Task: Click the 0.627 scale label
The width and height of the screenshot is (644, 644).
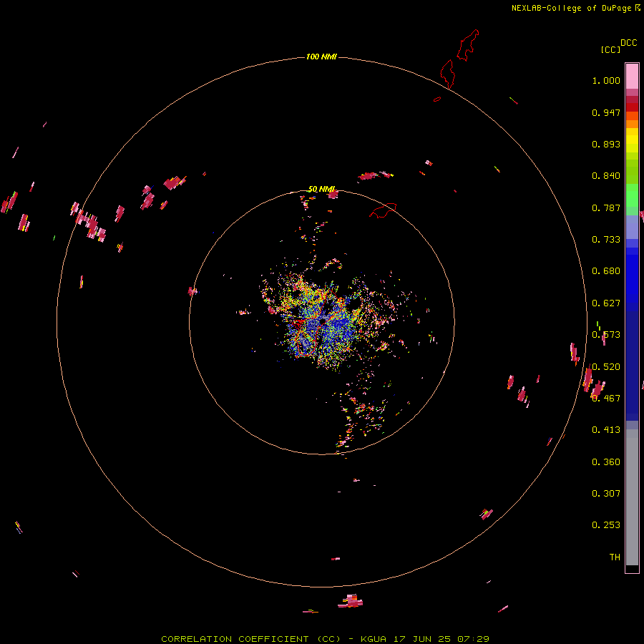Action: pyautogui.click(x=606, y=303)
